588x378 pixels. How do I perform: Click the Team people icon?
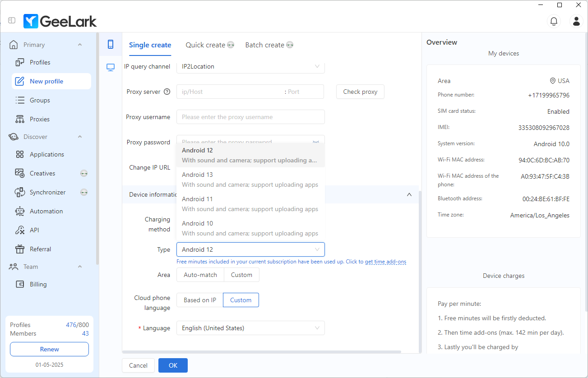tap(14, 267)
